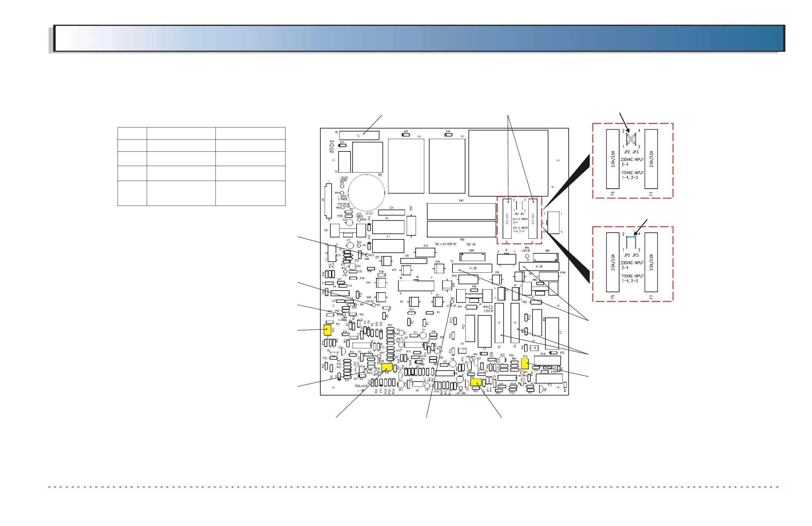Click the top-left cell of the empty table
Screen dimensions: 812x526
[x=132, y=133]
